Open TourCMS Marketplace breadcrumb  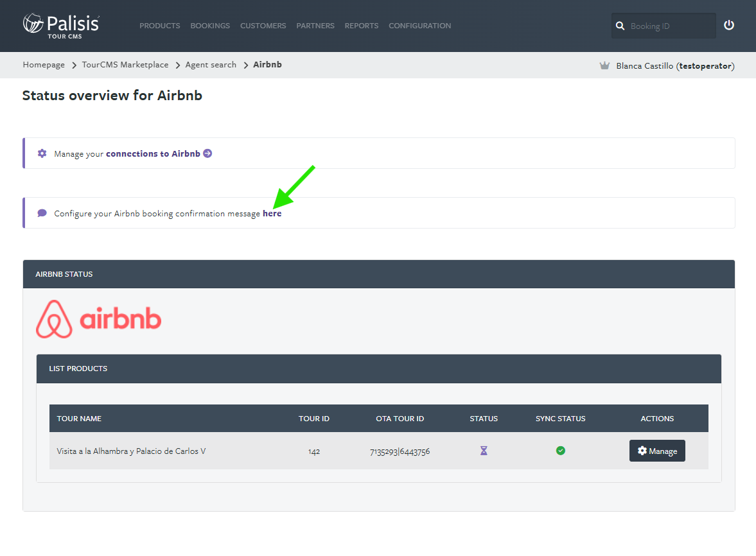pos(125,65)
